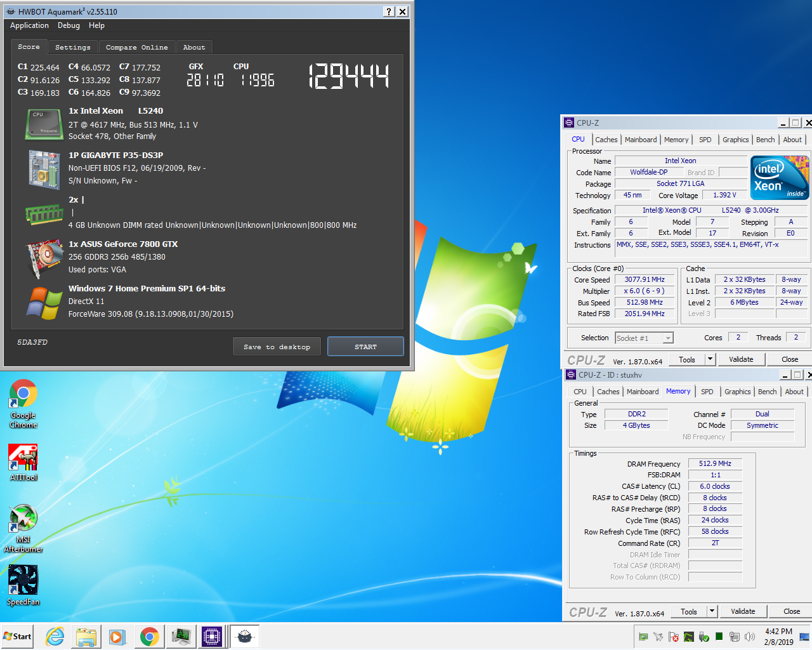Viewport: 812px width, 650px height.
Task: Select the SpeedFan desktop shortcut
Action: point(23,585)
